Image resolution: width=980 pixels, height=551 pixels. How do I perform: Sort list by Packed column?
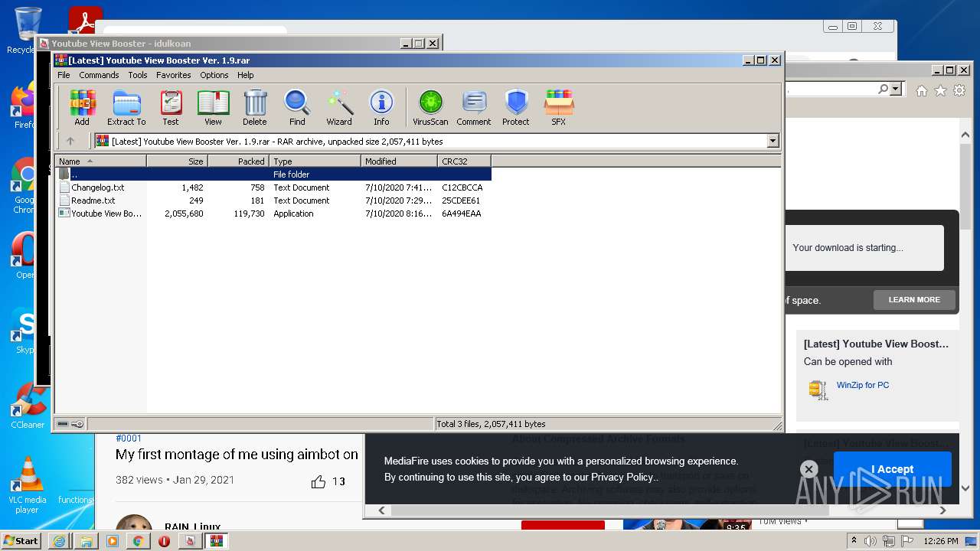coord(238,161)
